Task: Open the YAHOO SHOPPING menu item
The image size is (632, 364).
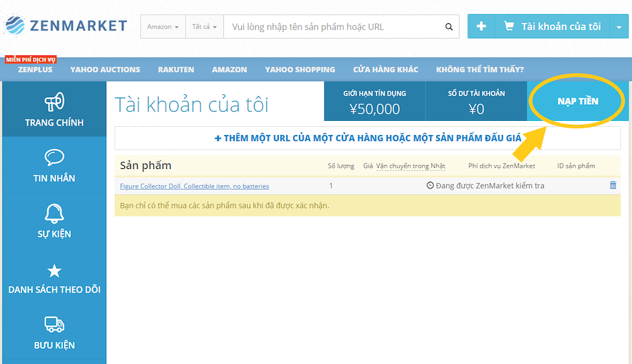Action: tap(300, 69)
